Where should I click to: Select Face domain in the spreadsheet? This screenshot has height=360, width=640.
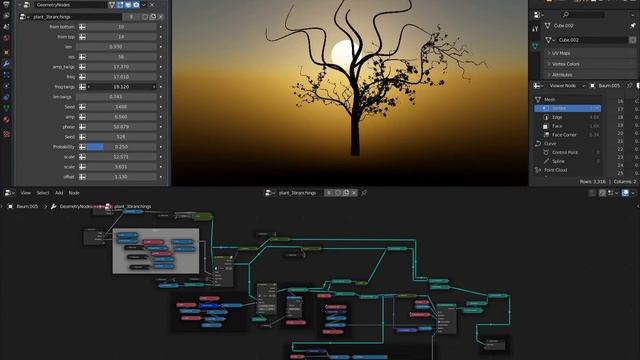tap(568, 126)
